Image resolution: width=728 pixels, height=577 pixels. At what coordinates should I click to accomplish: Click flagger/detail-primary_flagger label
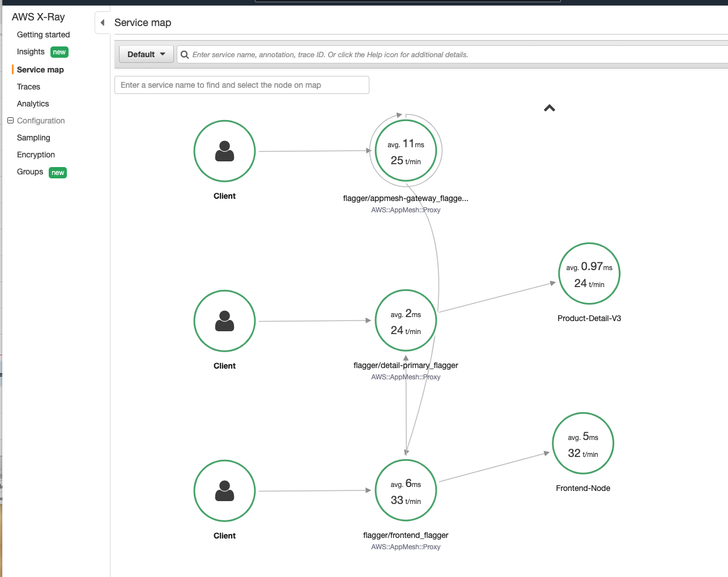tap(406, 365)
